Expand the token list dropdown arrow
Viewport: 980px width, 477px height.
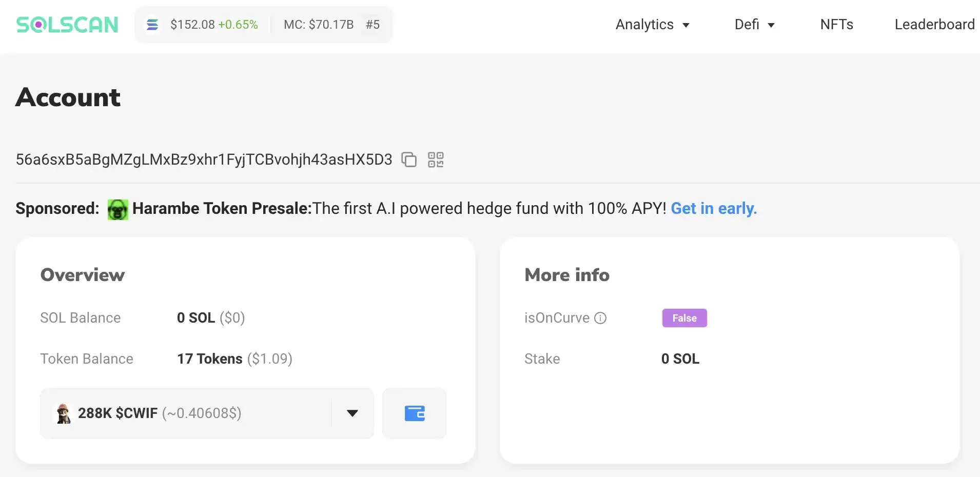point(352,413)
